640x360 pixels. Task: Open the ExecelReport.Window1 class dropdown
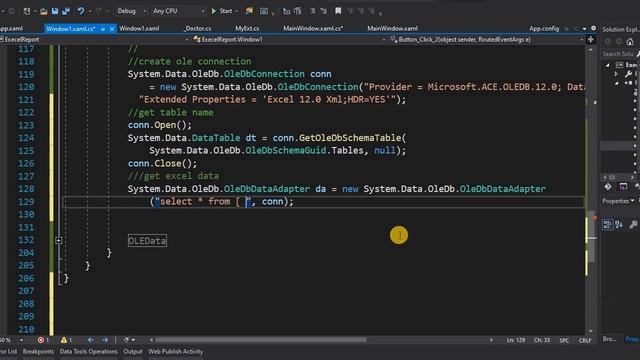pos(289,40)
